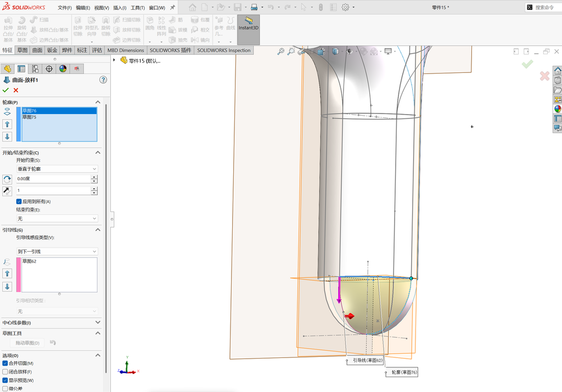Viewport: 562px width, 392px height.
Task: Collapse 选项(O) section
Action: 98,355
